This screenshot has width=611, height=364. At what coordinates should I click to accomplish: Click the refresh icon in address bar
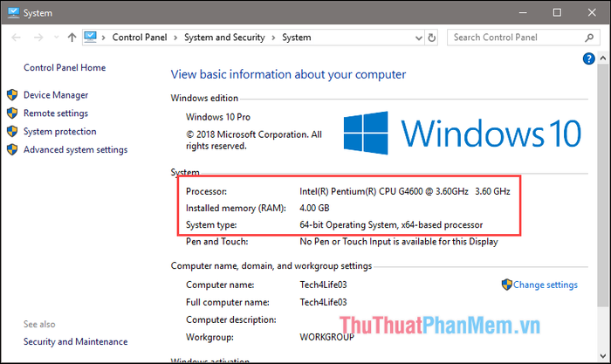[x=432, y=38]
